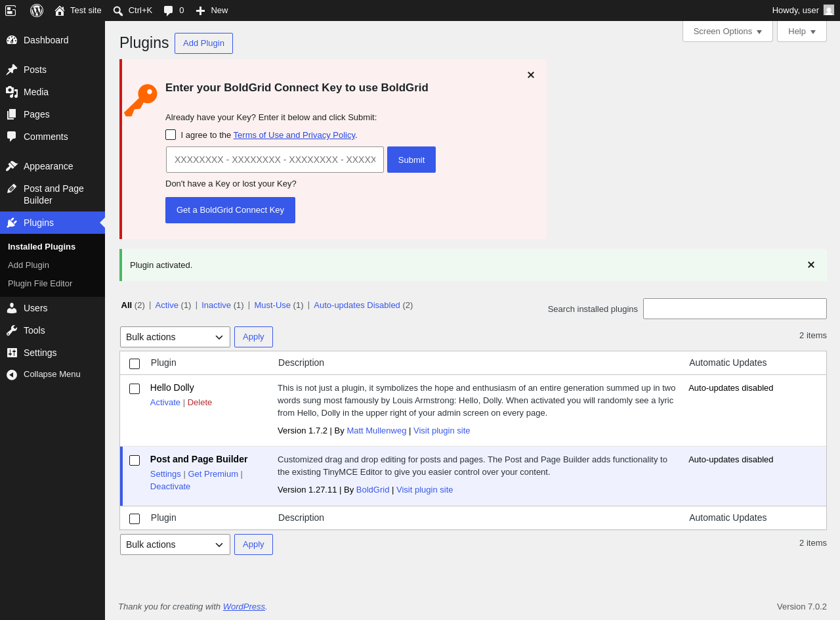Filter plugins by Inactive
This screenshot has height=620, width=840.
(216, 305)
